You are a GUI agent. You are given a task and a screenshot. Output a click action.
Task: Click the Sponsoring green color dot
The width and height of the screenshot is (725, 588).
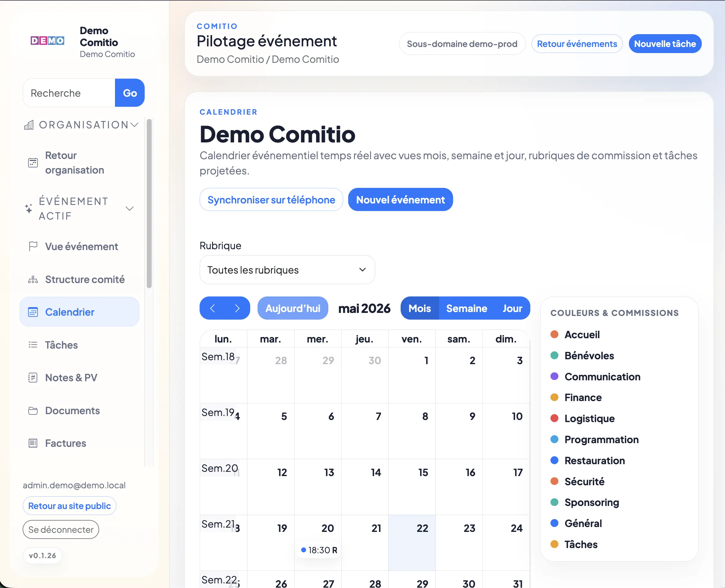coord(555,502)
